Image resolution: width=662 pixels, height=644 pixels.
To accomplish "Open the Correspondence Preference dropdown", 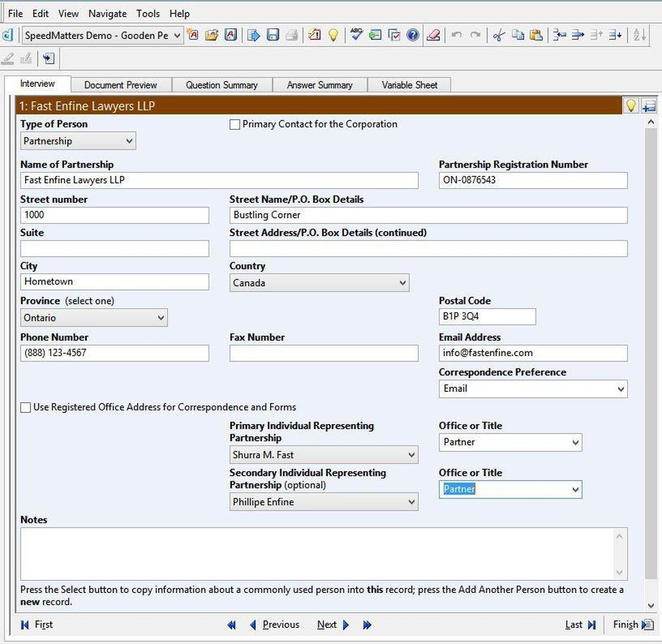I will 533,389.
